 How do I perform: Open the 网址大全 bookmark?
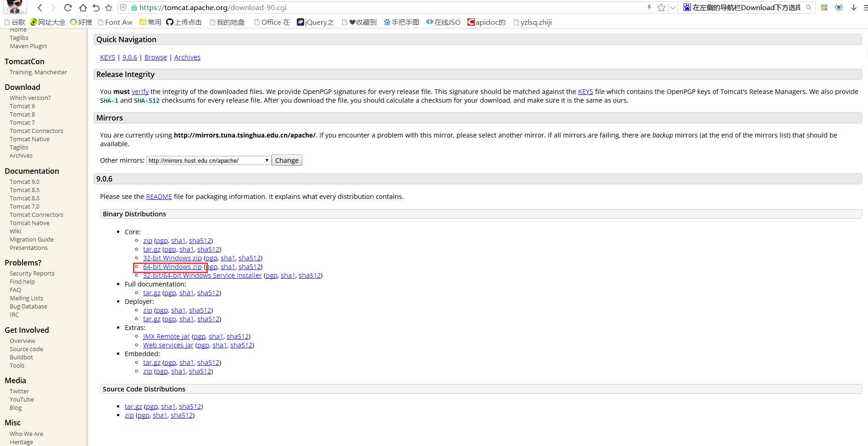(x=48, y=22)
